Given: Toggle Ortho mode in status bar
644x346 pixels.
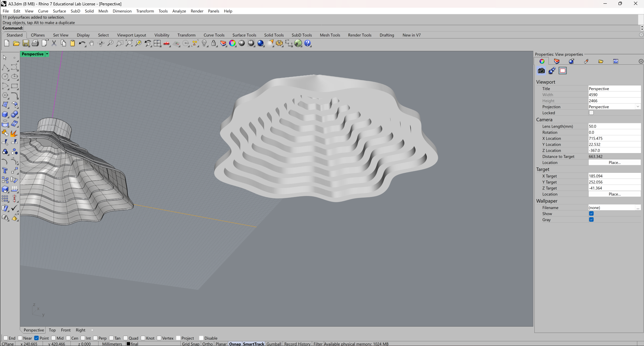Looking at the screenshot, I should coord(208,344).
